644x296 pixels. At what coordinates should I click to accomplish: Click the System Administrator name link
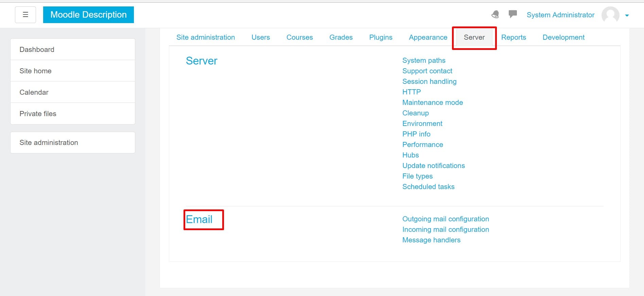pyautogui.click(x=560, y=15)
